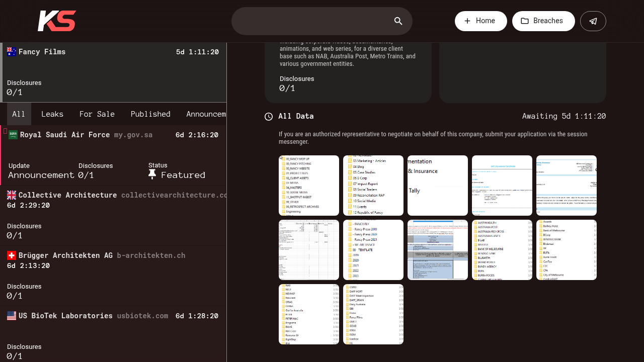Click the b-architekten.ch domain text
Viewport: 644px width, 362px height.
point(151,255)
